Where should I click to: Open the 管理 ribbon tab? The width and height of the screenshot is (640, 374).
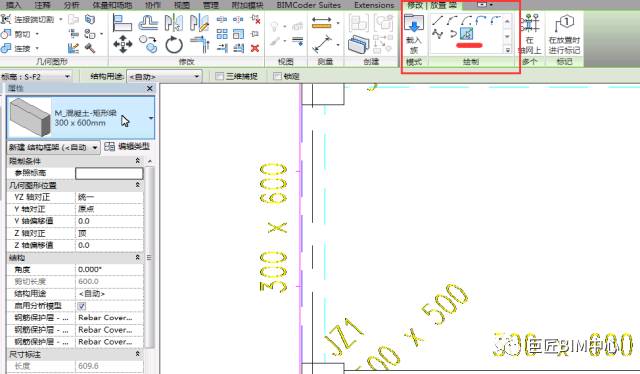pos(211,5)
